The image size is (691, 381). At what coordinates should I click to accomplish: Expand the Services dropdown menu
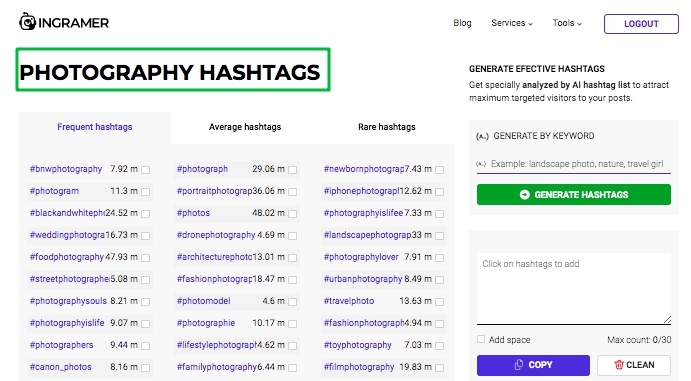(x=512, y=23)
